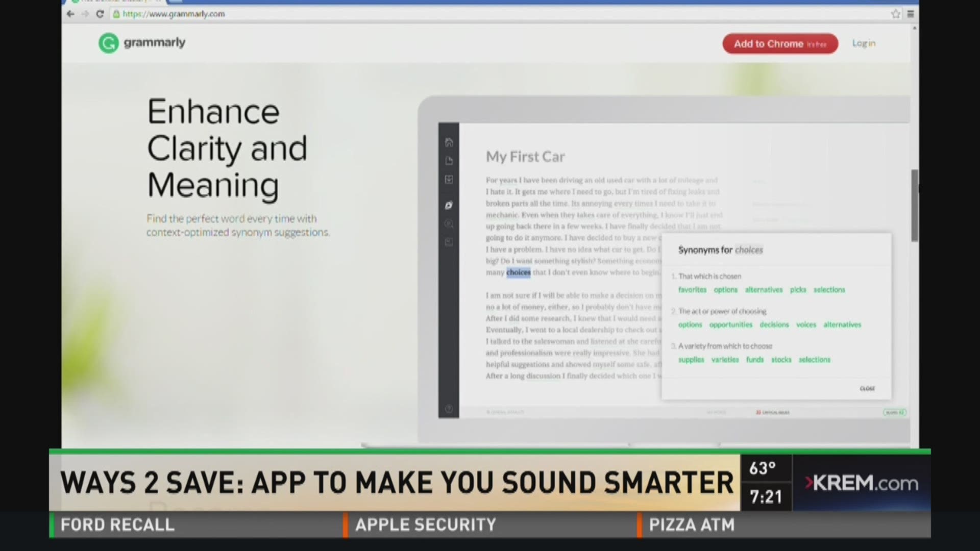
Task: Select the pen icon in editor sidebar
Action: tap(449, 205)
